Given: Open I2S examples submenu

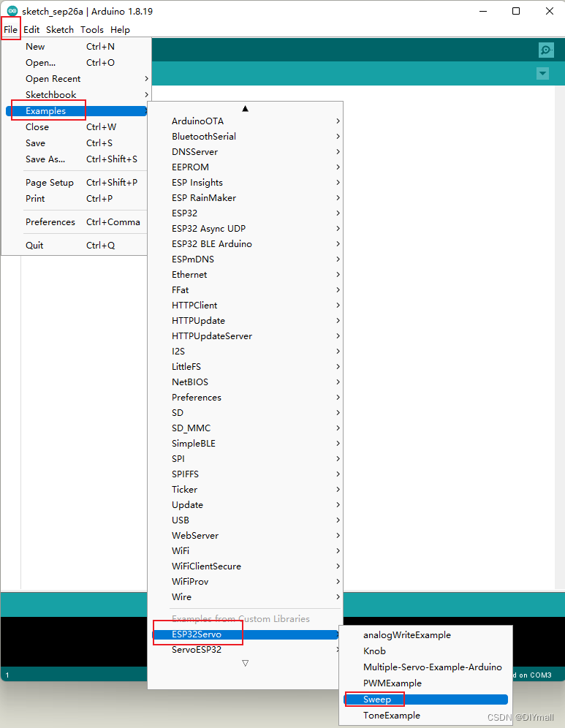Looking at the screenshot, I should [246, 351].
